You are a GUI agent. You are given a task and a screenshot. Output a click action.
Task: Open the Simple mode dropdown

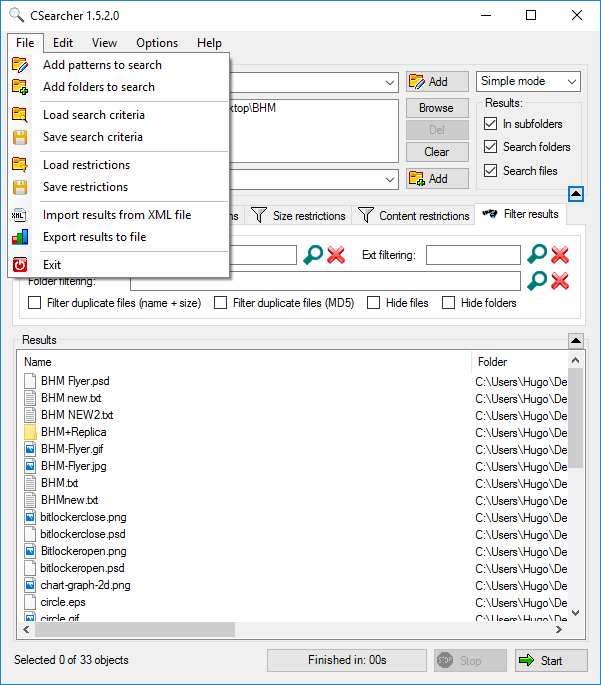point(528,81)
